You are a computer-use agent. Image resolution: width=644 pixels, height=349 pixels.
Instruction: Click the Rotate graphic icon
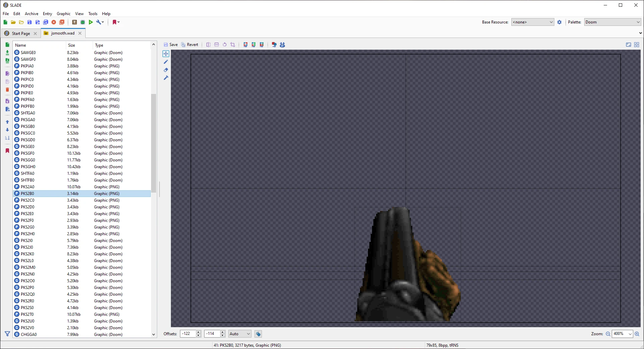click(225, 45)
